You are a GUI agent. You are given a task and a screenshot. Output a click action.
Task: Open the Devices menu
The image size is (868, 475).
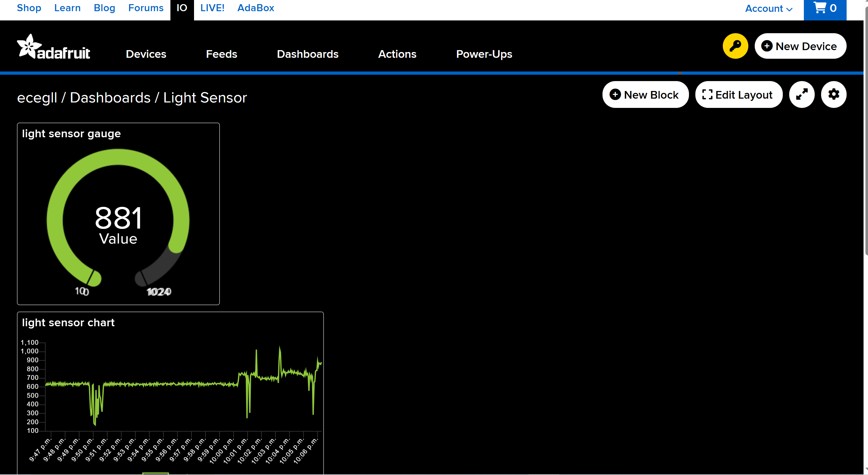146,54
